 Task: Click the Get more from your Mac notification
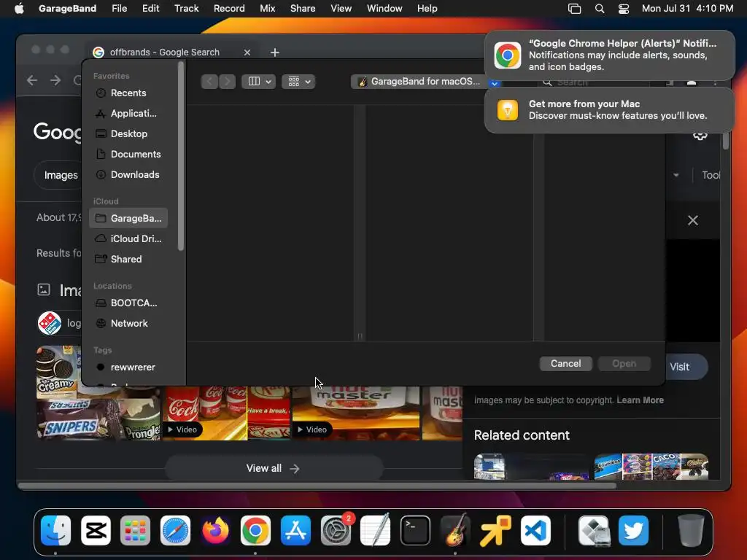[x=609, y=110]
